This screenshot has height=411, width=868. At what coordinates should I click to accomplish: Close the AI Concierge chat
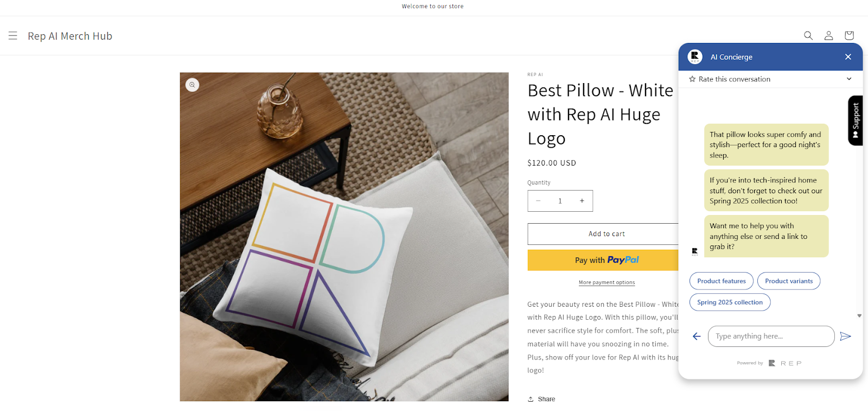tap(848, 57)
